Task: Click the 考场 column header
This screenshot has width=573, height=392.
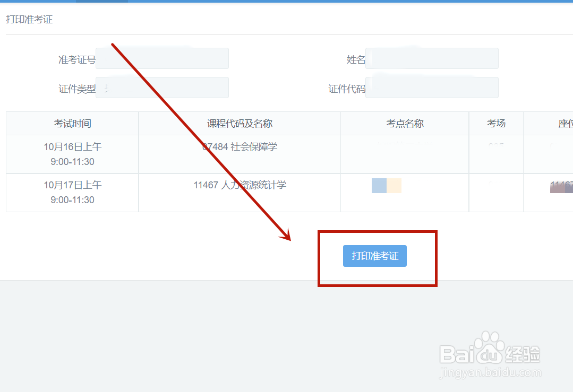Action: pyautogui.click(x=496, y=124)
